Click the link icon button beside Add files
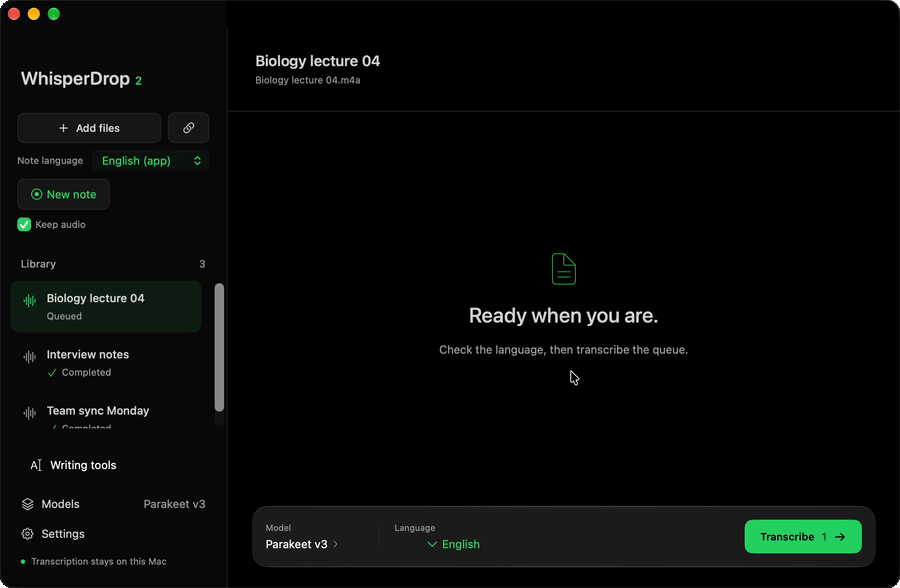Screen dimensions: 900x588 click(x=188, y=127)
